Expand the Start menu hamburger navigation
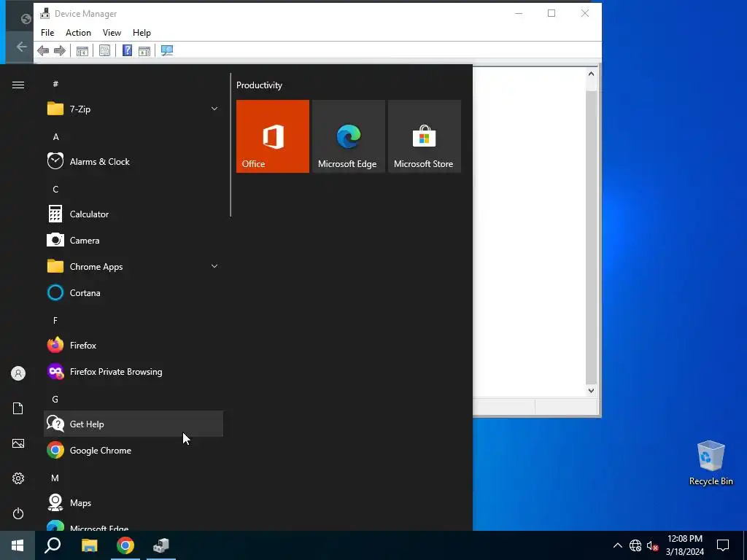 (x=18, y=85)
